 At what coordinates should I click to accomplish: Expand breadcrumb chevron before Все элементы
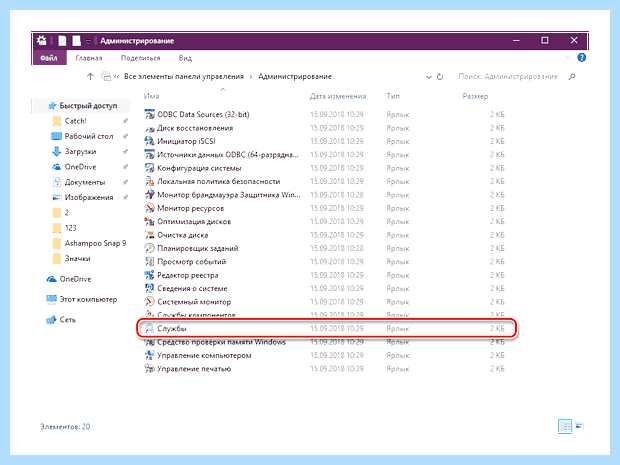pos(117,77)
